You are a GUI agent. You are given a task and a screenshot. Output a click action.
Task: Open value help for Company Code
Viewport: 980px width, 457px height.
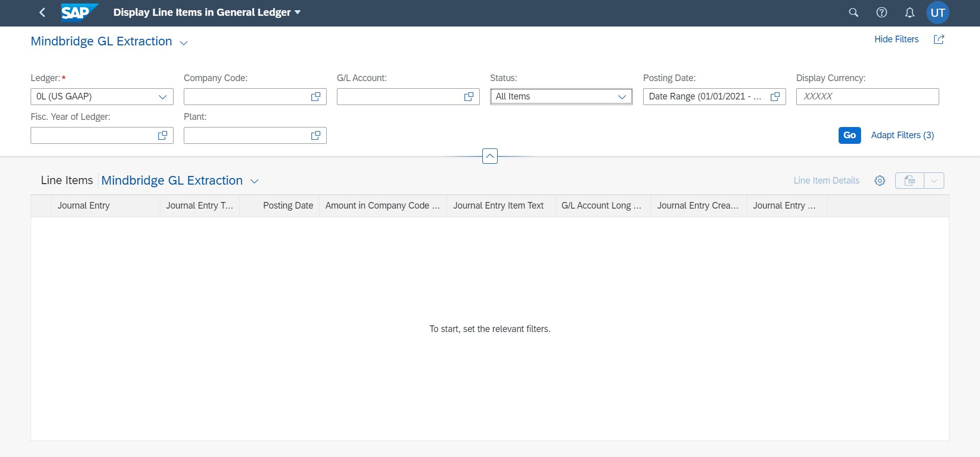(x=316, y=96)
